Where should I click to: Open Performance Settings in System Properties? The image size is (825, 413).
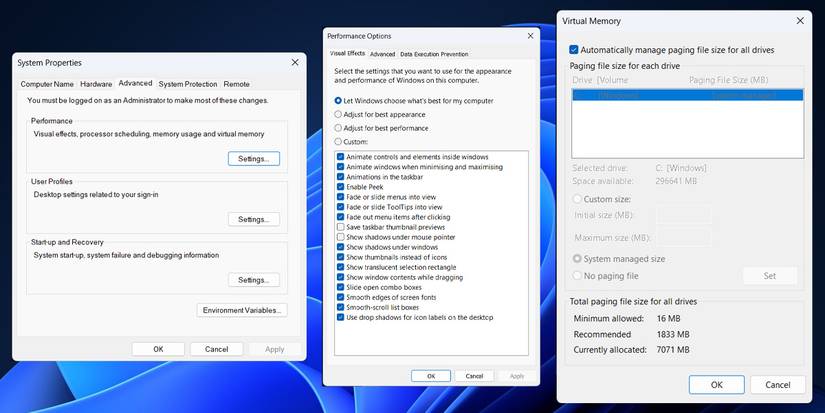254,158
